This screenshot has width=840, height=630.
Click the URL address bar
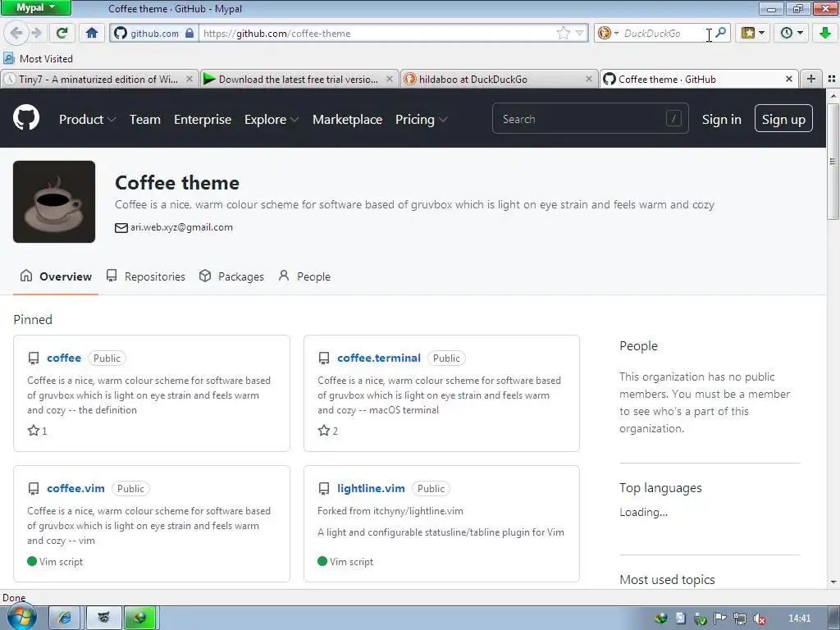point(377,33)
